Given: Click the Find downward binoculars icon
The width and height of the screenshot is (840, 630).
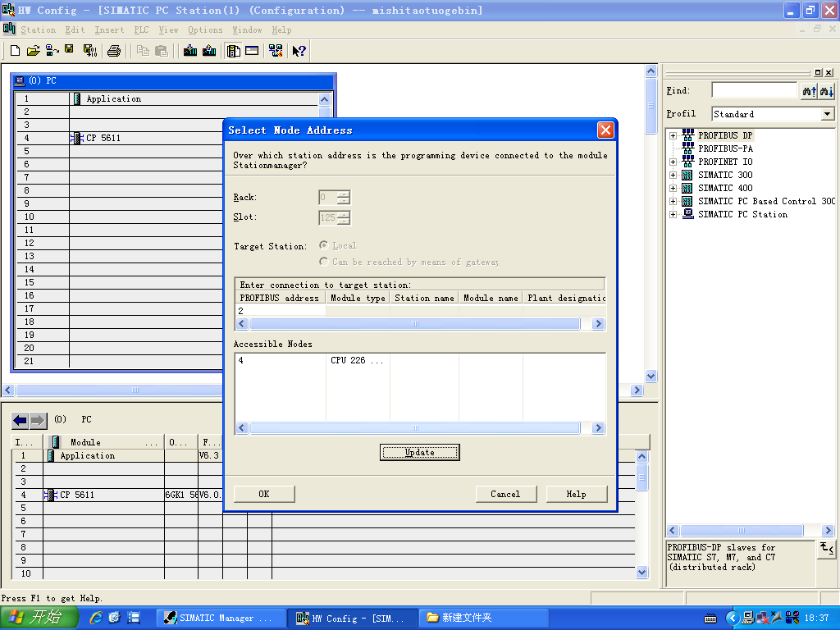Looking at the screenshot, I should [827, 91].
